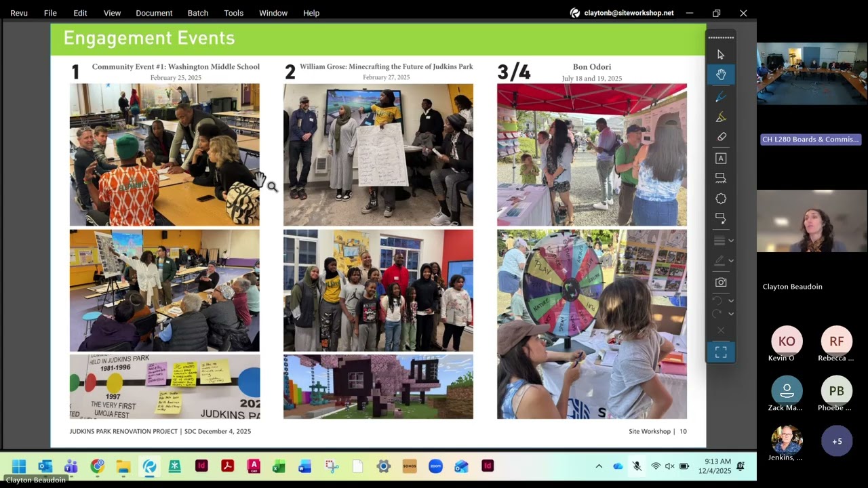Viewport: 868px width, 488px height.
Task: Choose the Callout tool
Action: [x=721, y=219]
